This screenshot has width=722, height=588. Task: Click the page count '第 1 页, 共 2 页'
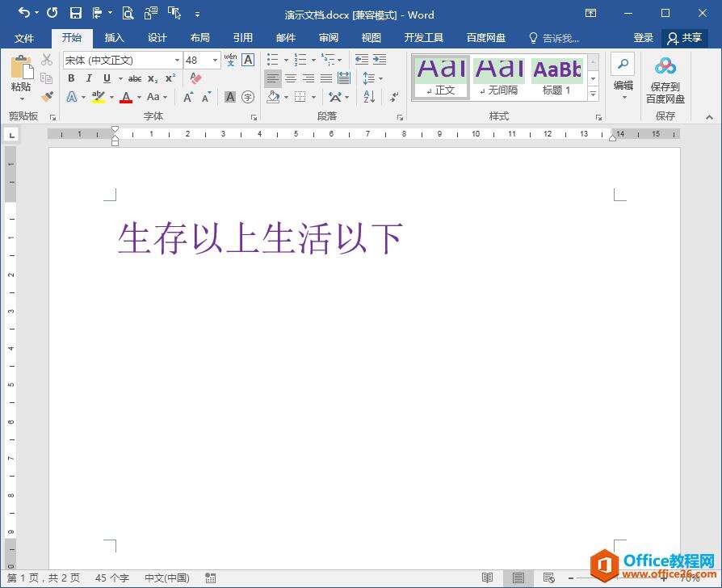click(x=44, y=577)
